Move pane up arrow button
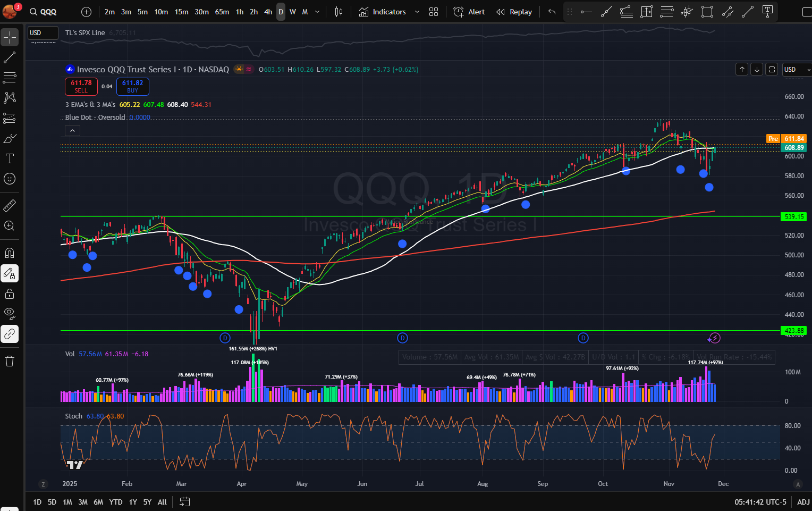The image size is (812, 511). click(742, 69)
